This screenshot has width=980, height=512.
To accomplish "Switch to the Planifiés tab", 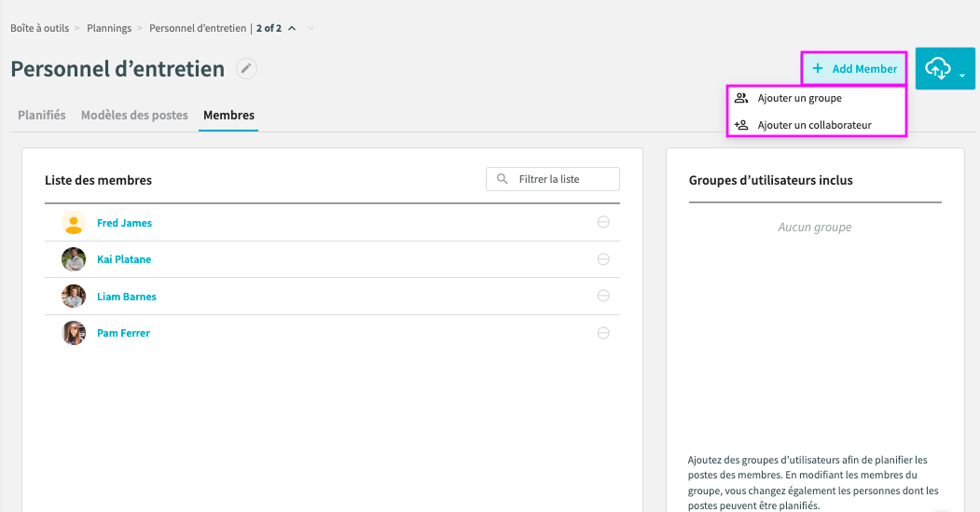I will click(x=42, y=115).
